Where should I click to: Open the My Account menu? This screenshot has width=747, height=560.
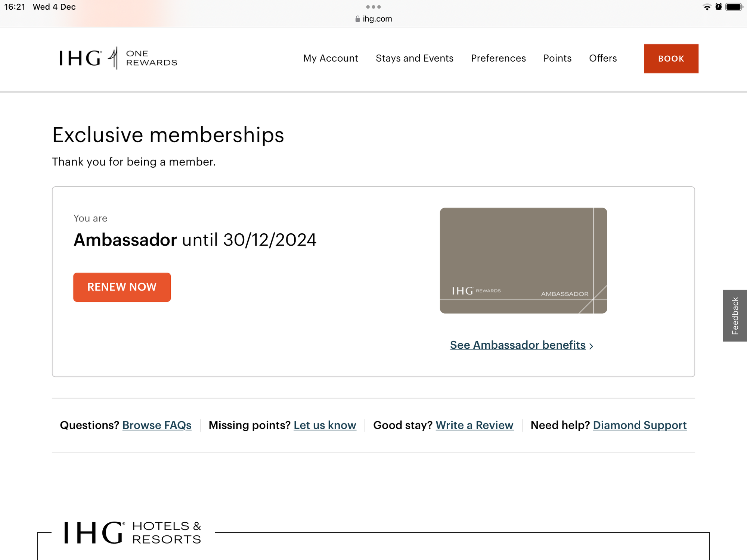pyautogui.click(x=331, y=58)
